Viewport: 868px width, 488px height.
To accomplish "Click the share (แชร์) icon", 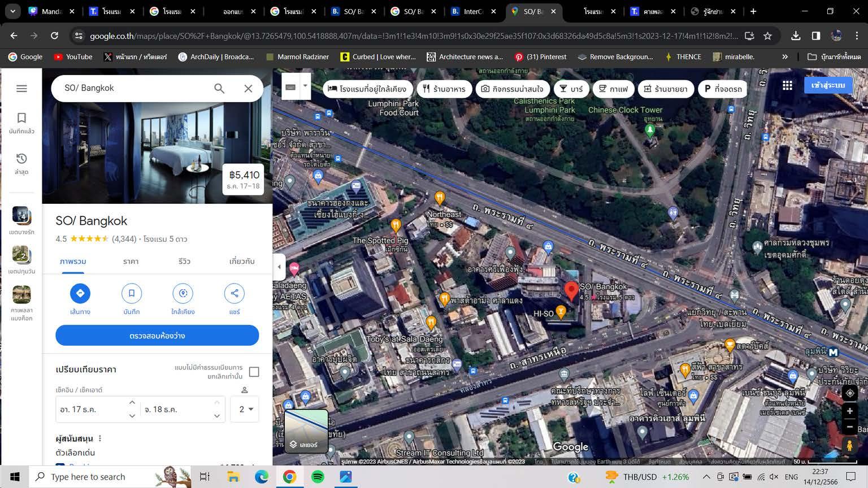I will 235,293.
